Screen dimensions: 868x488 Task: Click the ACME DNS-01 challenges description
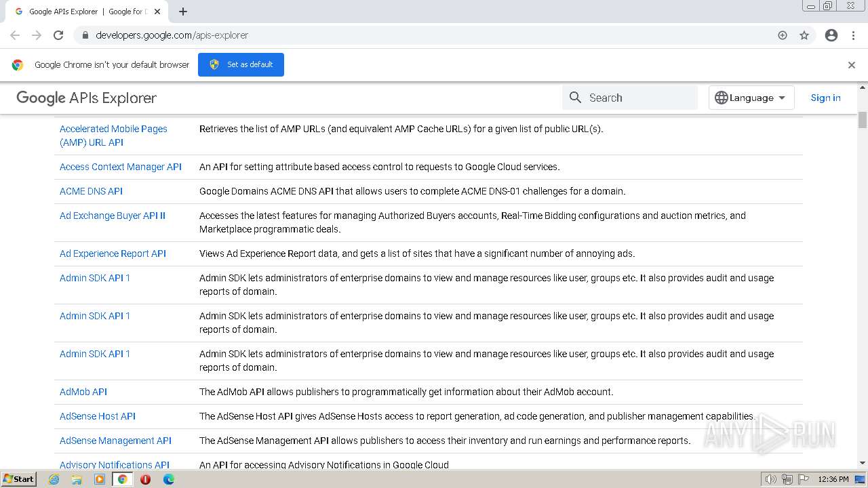click(412, 191)
